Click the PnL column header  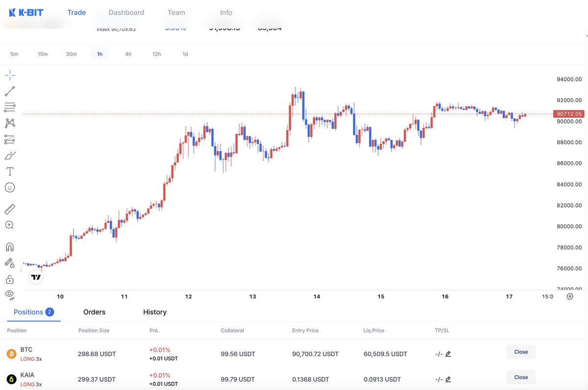click(x=154, y=331)
